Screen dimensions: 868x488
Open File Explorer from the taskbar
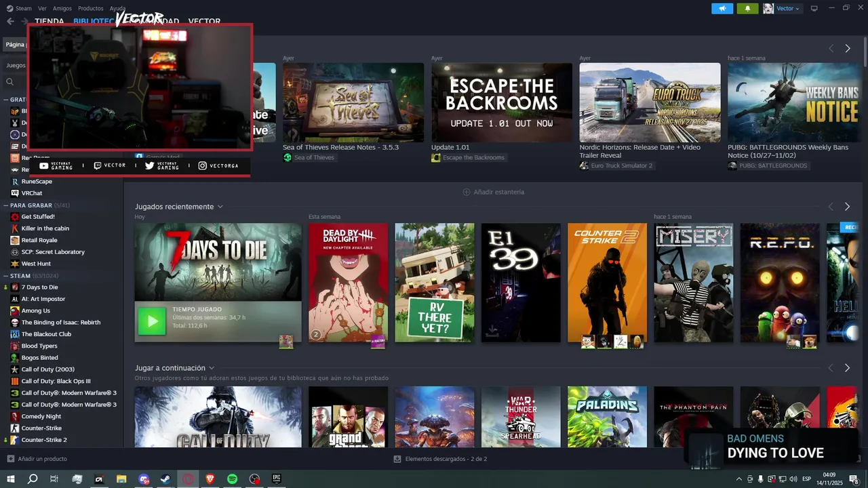[x=121, y=479]
